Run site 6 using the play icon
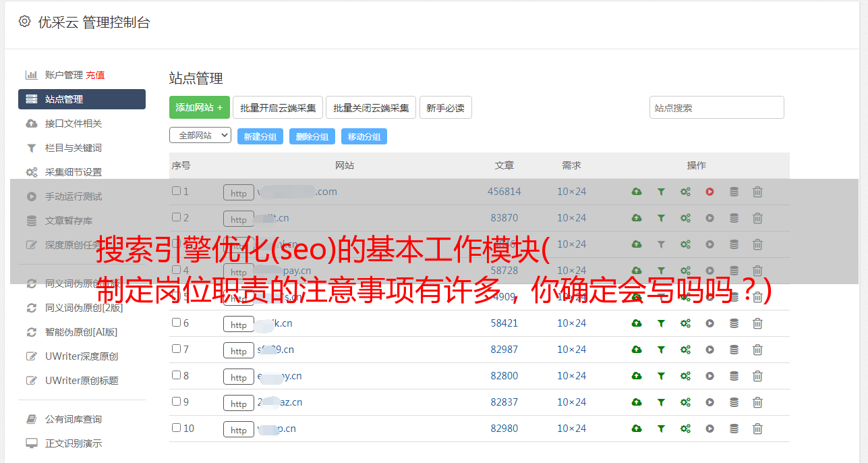Viewport: 868px width, 463px height. pyautogui.click(x=710, y=323)
